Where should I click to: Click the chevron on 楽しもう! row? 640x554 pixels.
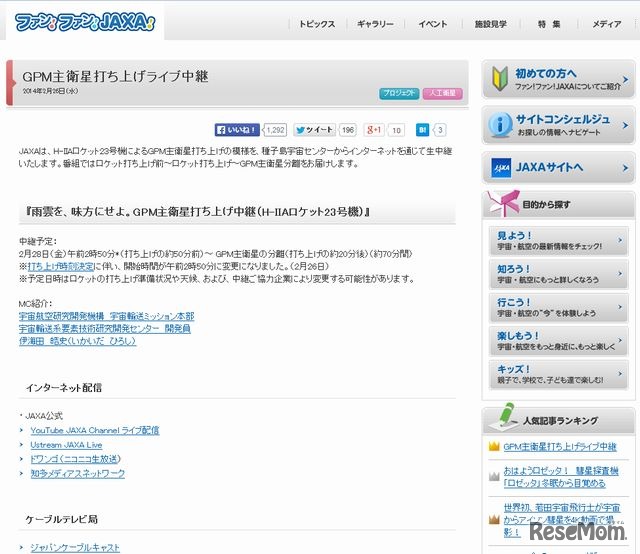point(620,340)
